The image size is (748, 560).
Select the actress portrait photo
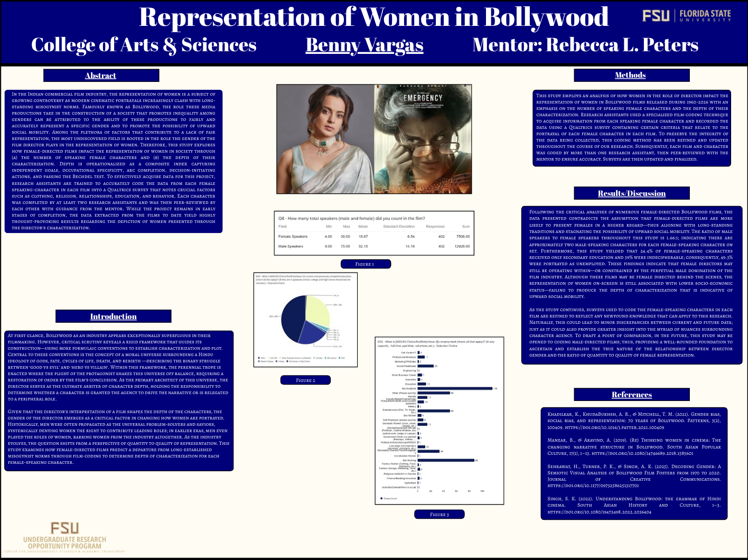click(325, 139)
